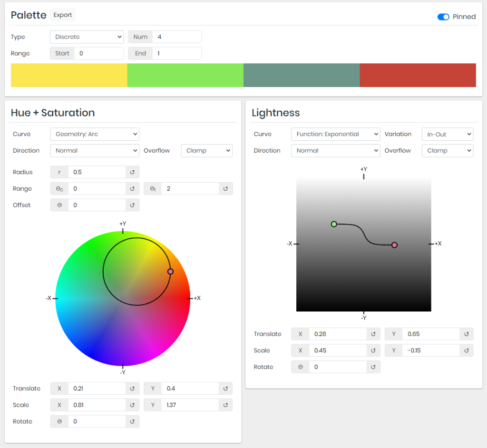Toggle the Pinned switch off

[x=443, y=17]
